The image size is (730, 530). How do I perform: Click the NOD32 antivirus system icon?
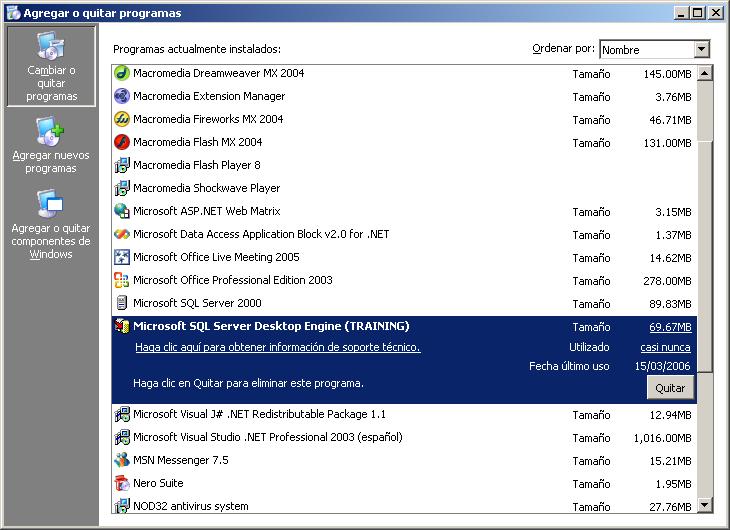pos(122,506)
